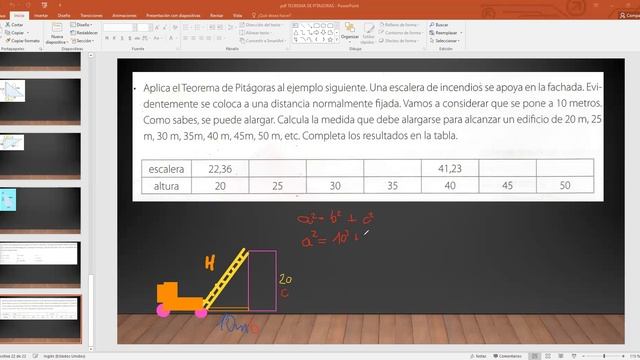Toggle text shadow formatting

tap(130, 38)
